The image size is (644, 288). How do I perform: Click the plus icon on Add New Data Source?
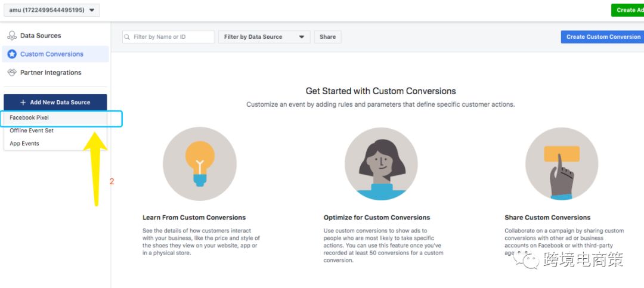click(23, 103)
